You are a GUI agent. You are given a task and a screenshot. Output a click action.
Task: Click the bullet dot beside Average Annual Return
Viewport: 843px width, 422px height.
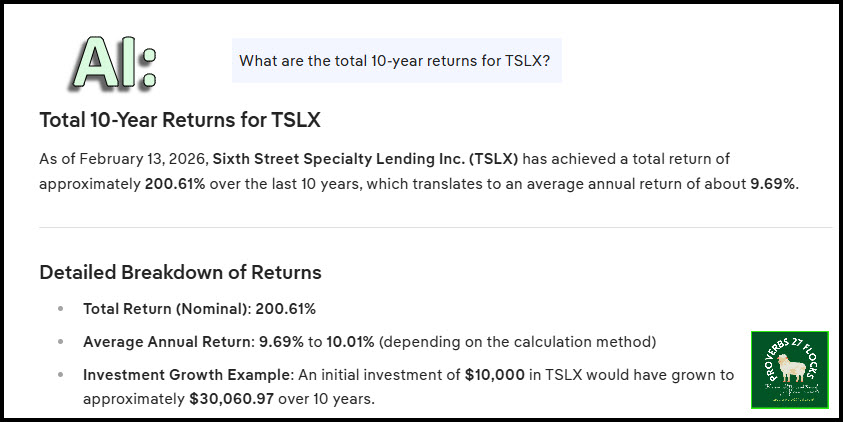(x=62, y=343)
